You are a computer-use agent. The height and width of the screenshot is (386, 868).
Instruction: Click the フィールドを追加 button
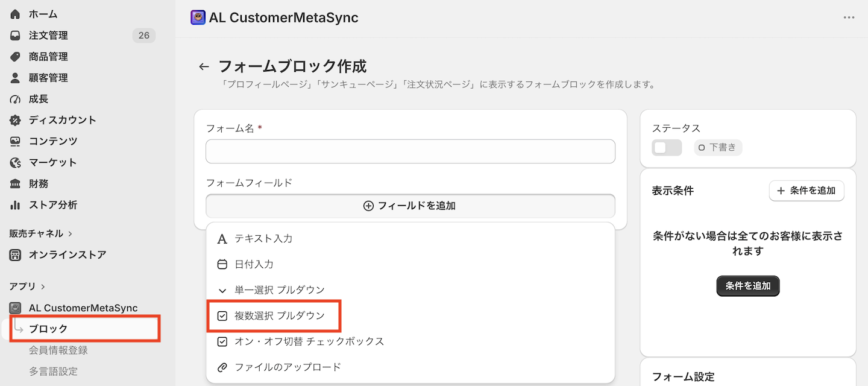tap(410, 206)
